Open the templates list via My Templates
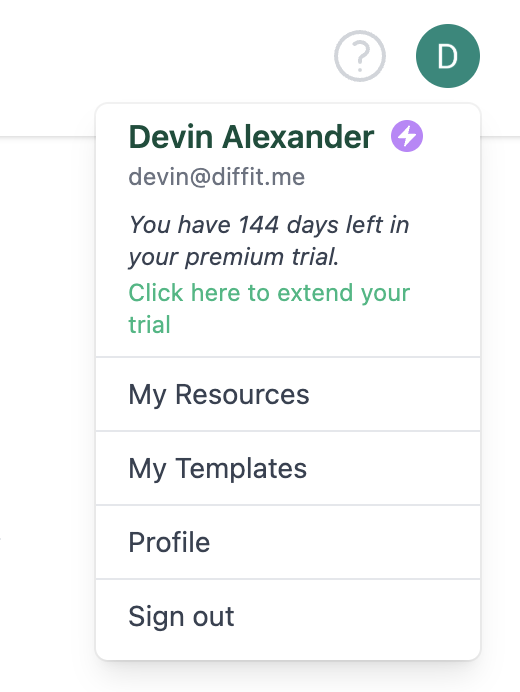The height and width of the screenshot is (692, 520). click(x=288, y=468)
